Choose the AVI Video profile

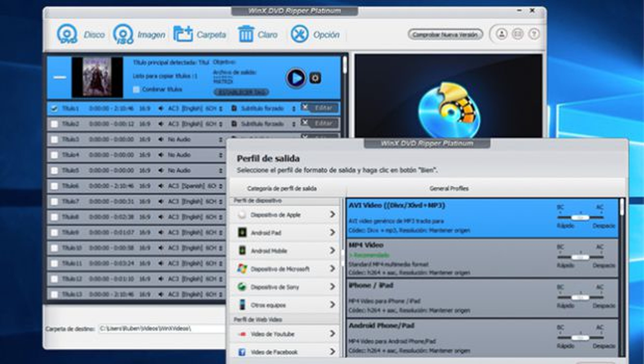(482, 218)
